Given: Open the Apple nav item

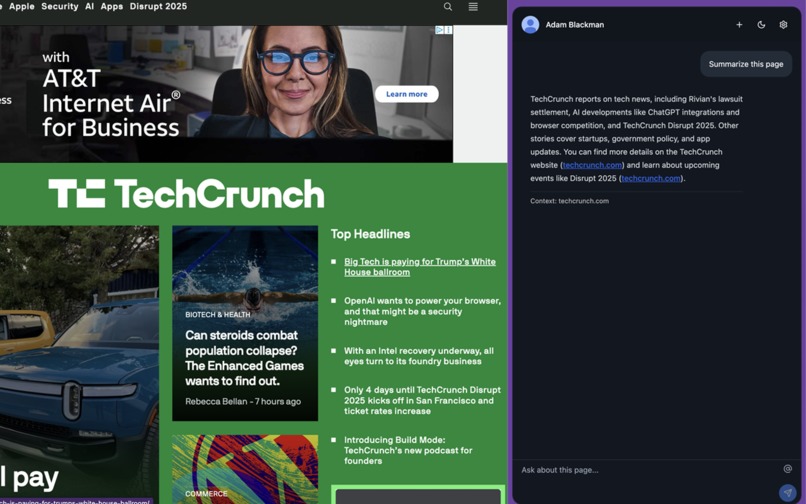Looking at the screenshot, I should click(x=22, y=7).
